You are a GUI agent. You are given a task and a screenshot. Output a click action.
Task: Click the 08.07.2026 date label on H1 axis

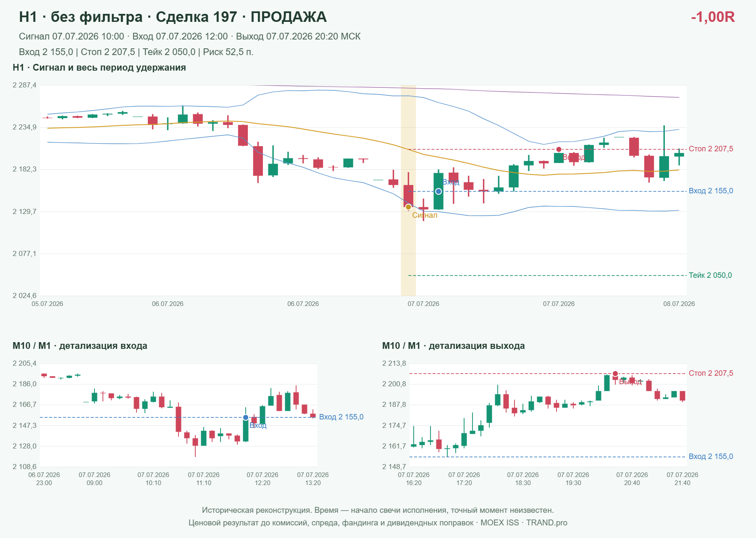pos(679,304)
